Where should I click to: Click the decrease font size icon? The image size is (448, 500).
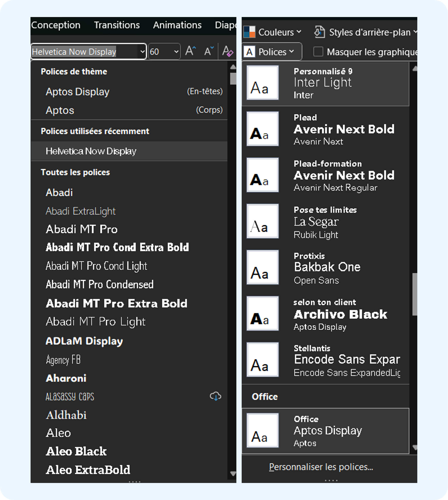tap(209, 51)
